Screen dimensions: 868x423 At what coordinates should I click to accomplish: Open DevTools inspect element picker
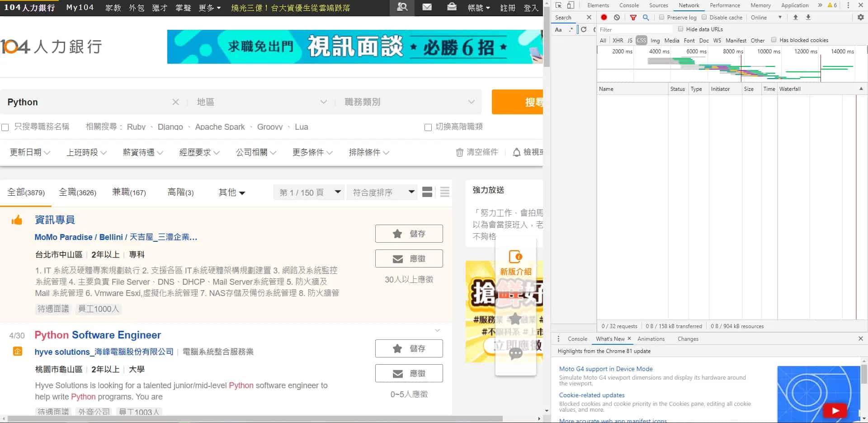click(559, 5)
